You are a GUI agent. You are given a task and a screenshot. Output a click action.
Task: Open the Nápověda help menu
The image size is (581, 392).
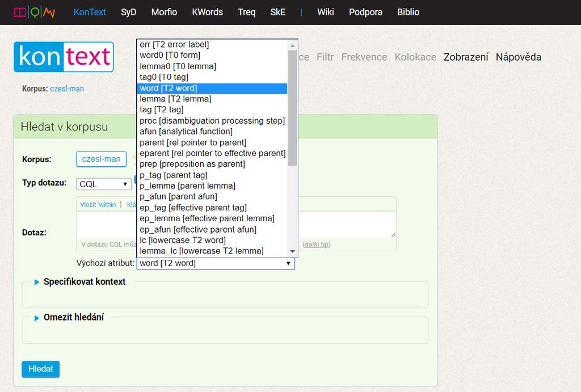pos(519,57)
